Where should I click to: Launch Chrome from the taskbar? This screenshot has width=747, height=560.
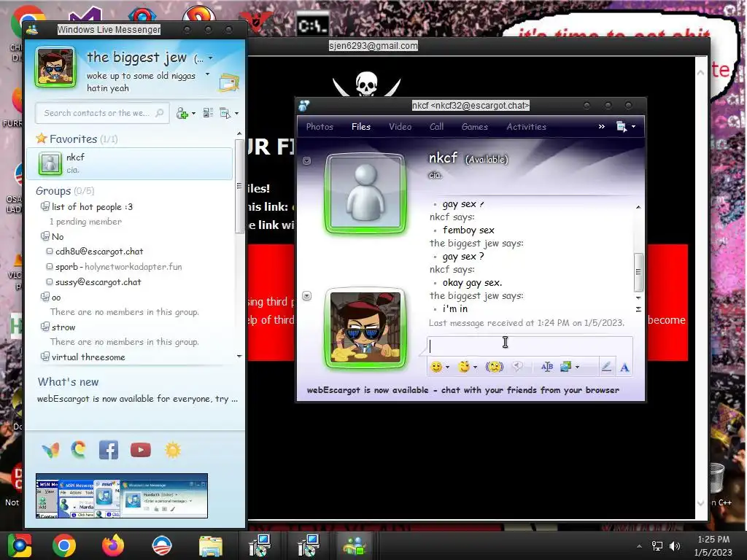pyautogui.click(x=64, y=545)
